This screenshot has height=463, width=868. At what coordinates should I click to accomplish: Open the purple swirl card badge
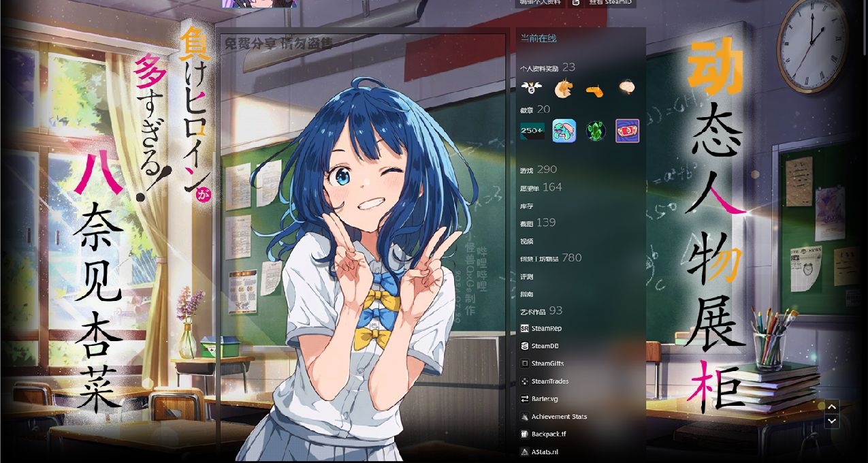[x=628, y=131]
